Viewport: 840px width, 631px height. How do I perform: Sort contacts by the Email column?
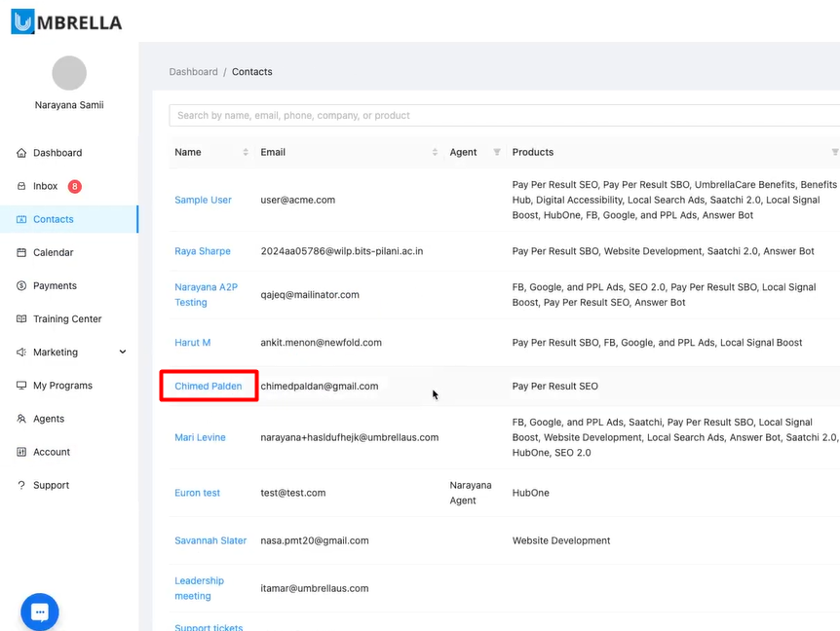pyautogui.click(x=435, y=152)
